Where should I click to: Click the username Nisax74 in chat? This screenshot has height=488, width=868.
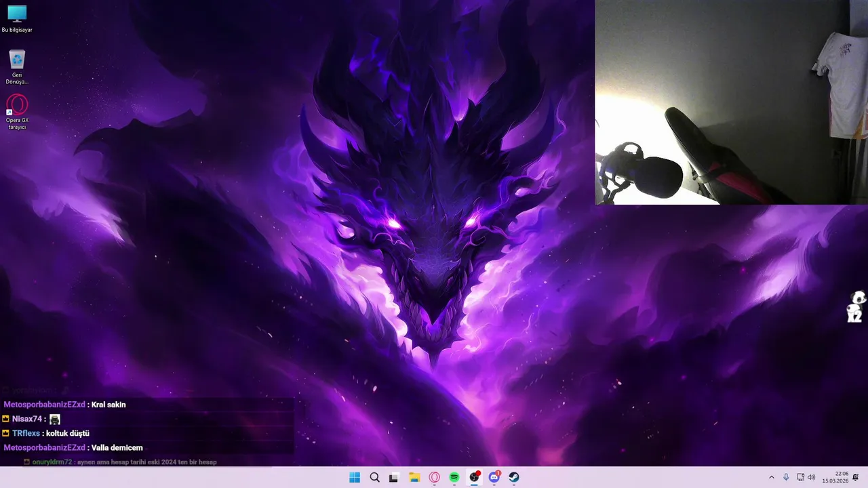tap(27, 419)
